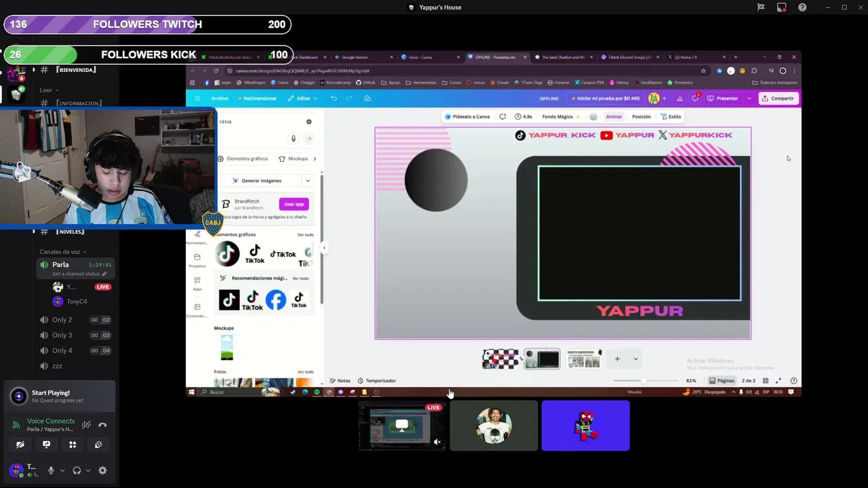Open the Animar tab
This screenshot has width=868, height=488.
click(614, 117)
